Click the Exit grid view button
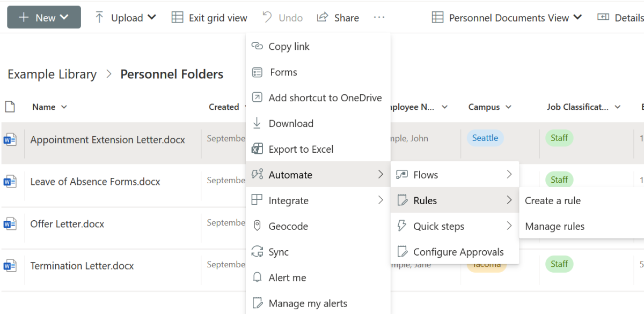The height and width of the screenshot is (314, 644). tap(209, 17)
